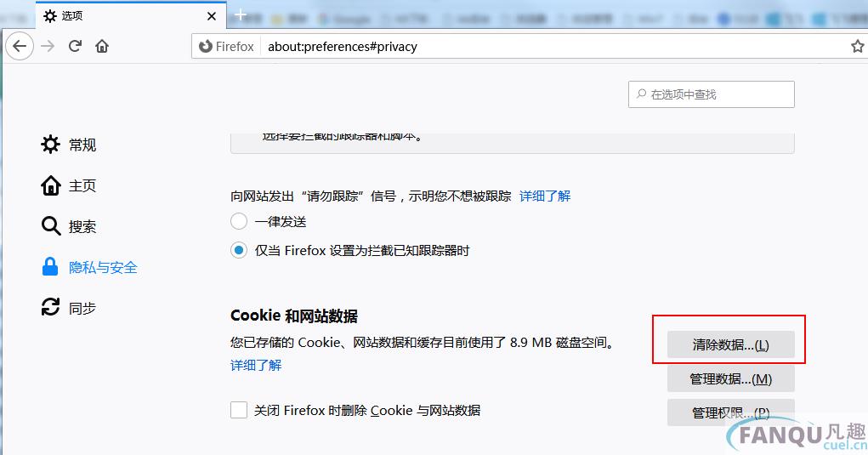Enable 关闭 Firefox 时删除 Cookie 与网站数据 checkbox
Viewport: 868px width, 455px height.
(239, 410)
